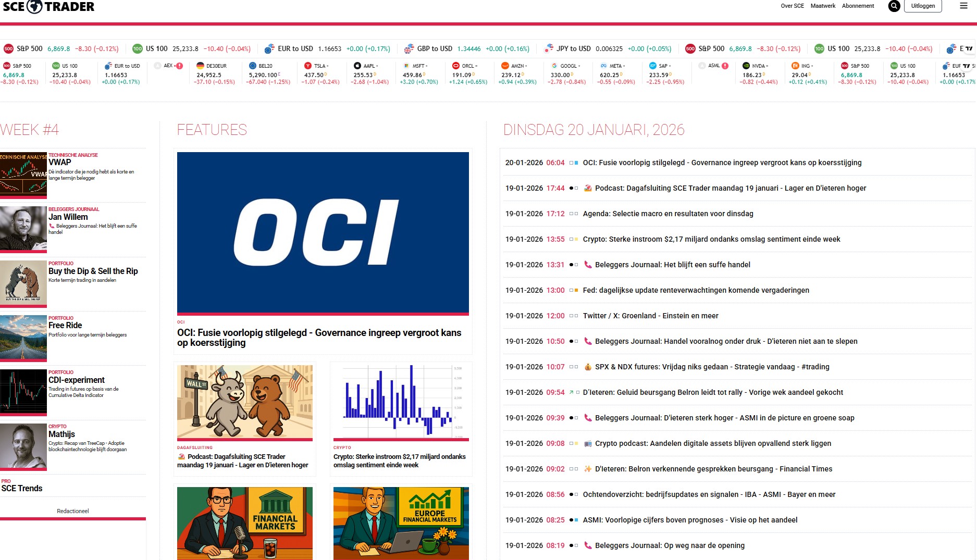Click the Europe Financial Markets thumbnail
This screenshot has height=560, width=977.
pos(401,524)
